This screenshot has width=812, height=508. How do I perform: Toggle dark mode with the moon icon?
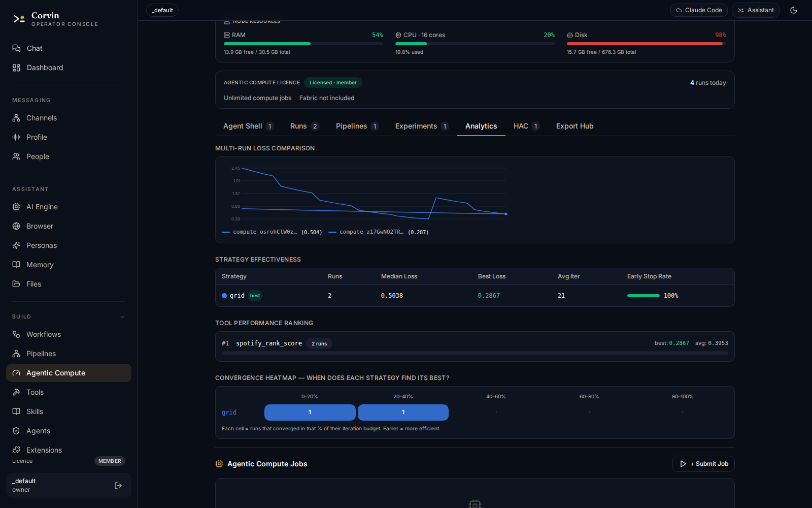tap(794, 10)
